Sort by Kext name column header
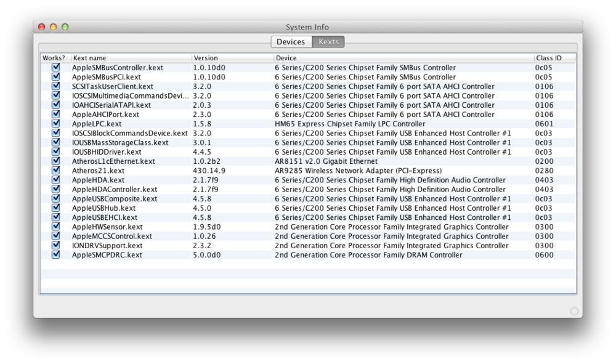This screenshot has width=616, height=364. 131,58
